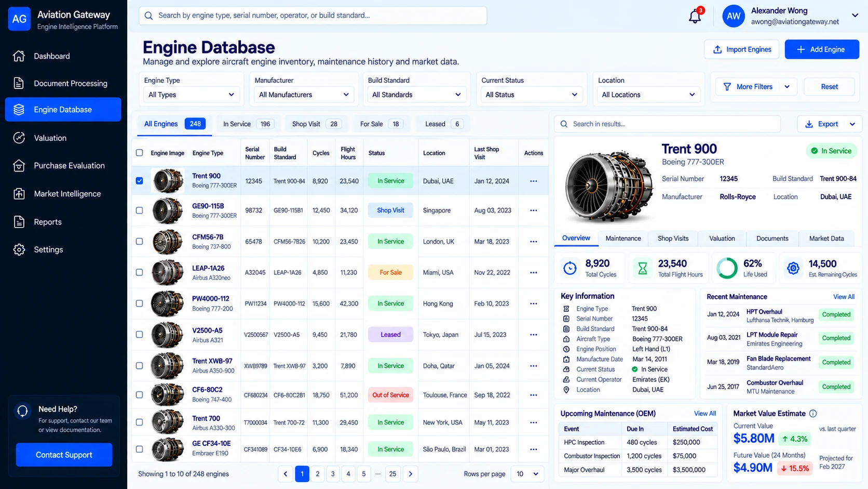Click the info icon beside Market Value Estimate

tap(813, 414)
